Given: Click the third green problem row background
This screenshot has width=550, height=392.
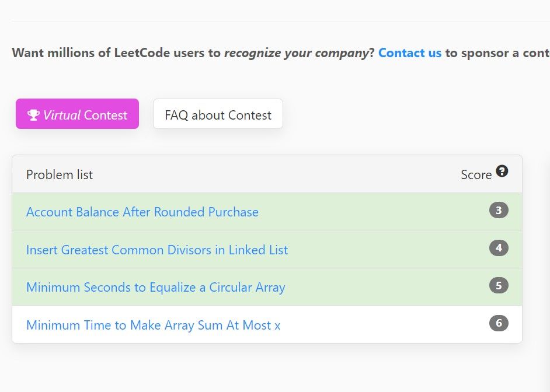Looking at the screenshot, I should [x=267, y=287].
